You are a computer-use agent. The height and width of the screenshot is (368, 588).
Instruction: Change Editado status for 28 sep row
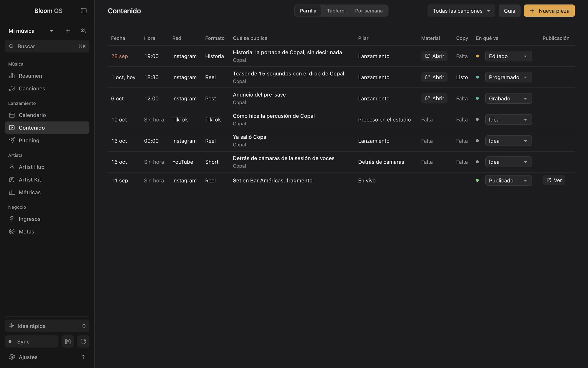pyautogui.click(x=508, y=56)
